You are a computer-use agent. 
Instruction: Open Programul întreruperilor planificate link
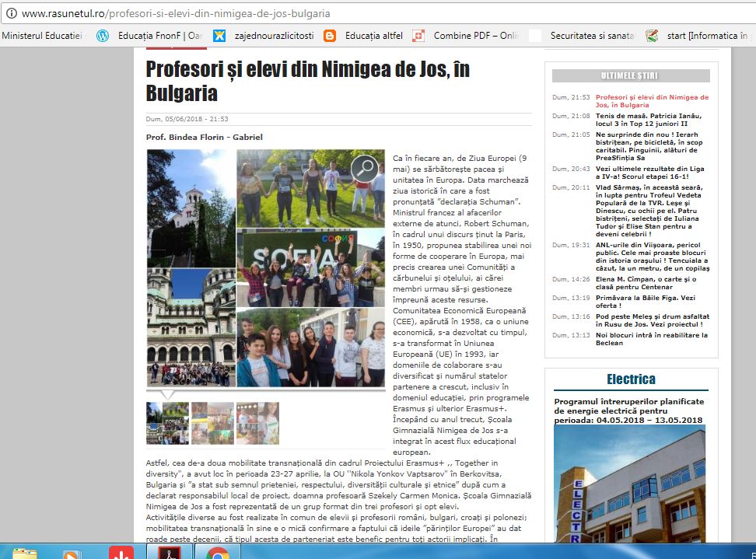click(628, 411)
